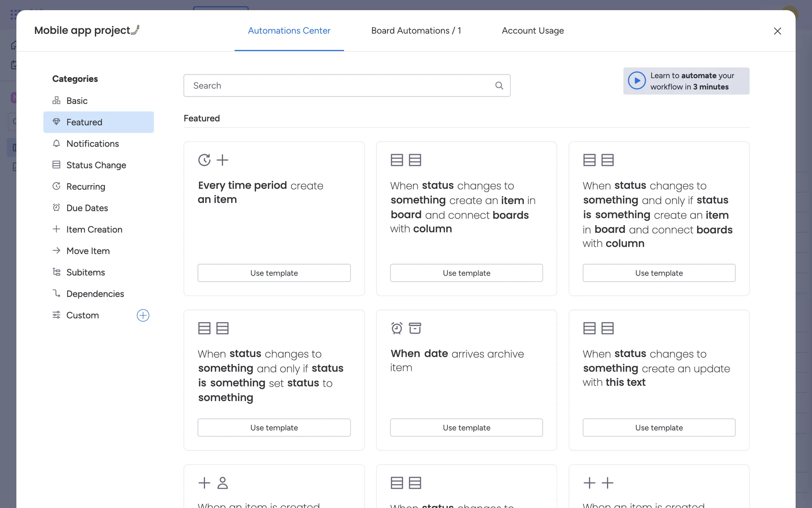812x508 pixels.
Task: Click the magnifier icon in search box
Action: pos(499,86)
